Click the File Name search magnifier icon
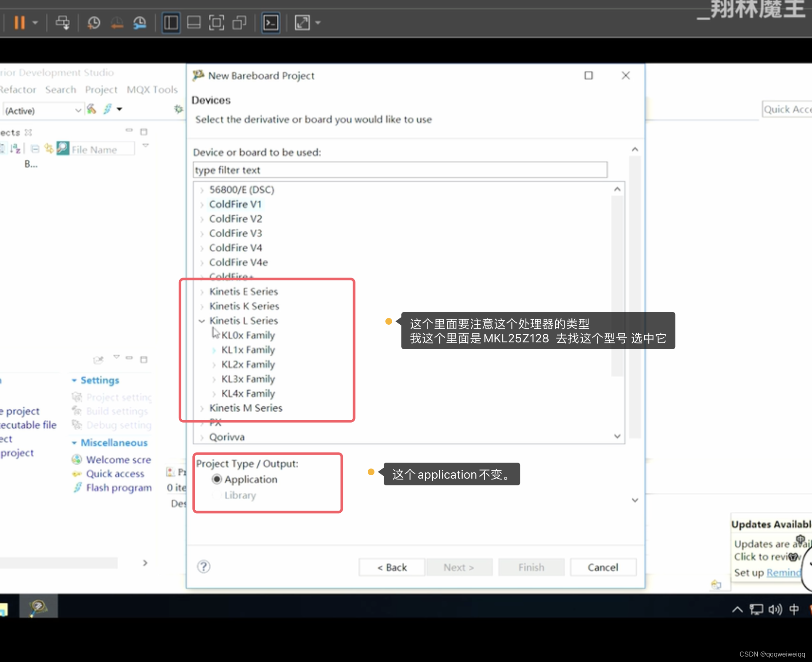 click(x=62, y=148)
